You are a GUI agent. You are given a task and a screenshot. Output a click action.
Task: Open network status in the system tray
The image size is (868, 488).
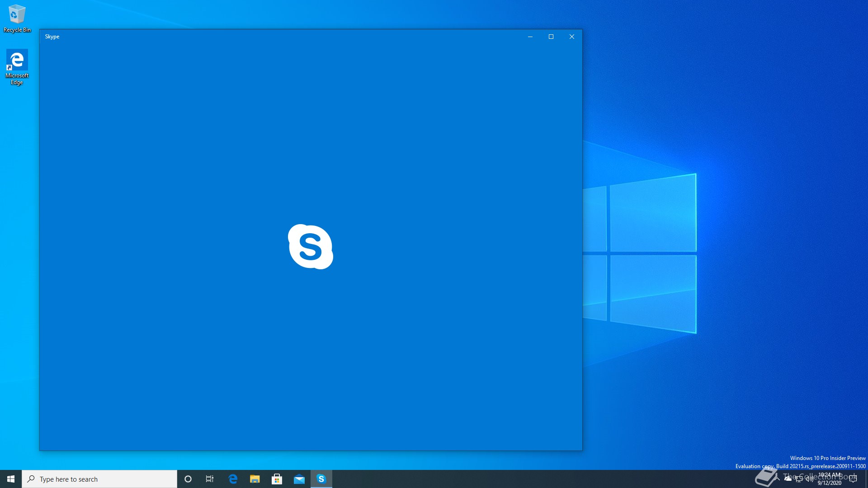click(x=799, y=479)
